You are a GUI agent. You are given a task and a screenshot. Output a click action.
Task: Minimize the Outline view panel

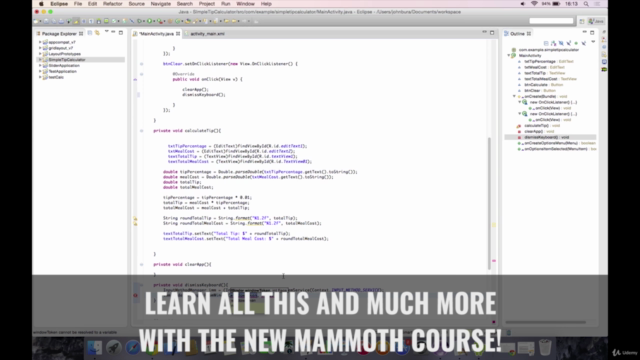[584, 33]
